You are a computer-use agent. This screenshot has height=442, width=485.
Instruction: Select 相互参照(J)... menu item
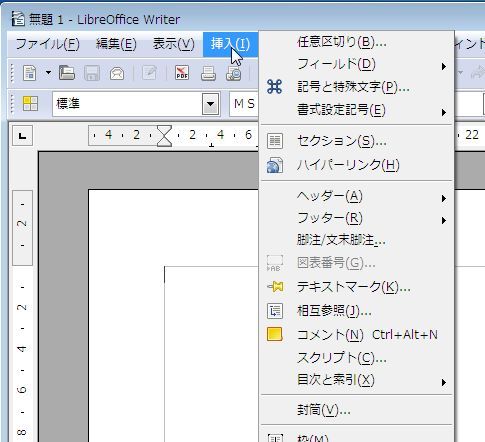[x=357, y=311]
